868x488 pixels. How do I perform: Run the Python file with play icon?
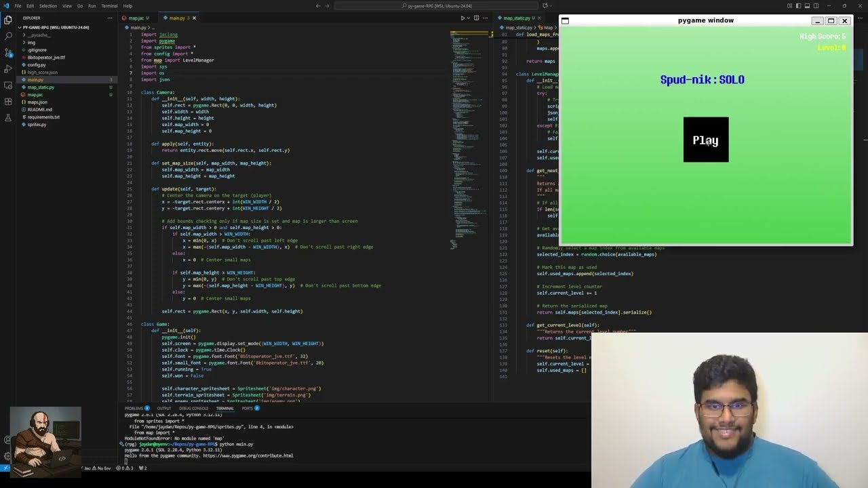[463, 18]
